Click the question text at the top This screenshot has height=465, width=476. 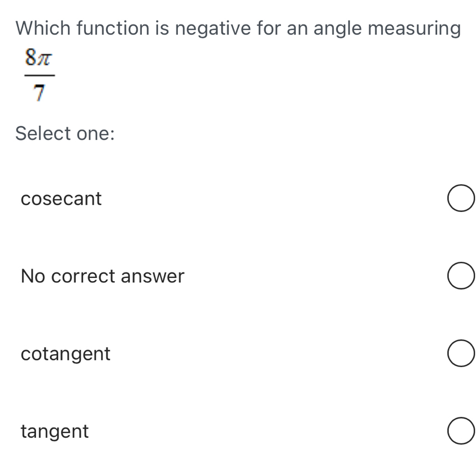238,28
